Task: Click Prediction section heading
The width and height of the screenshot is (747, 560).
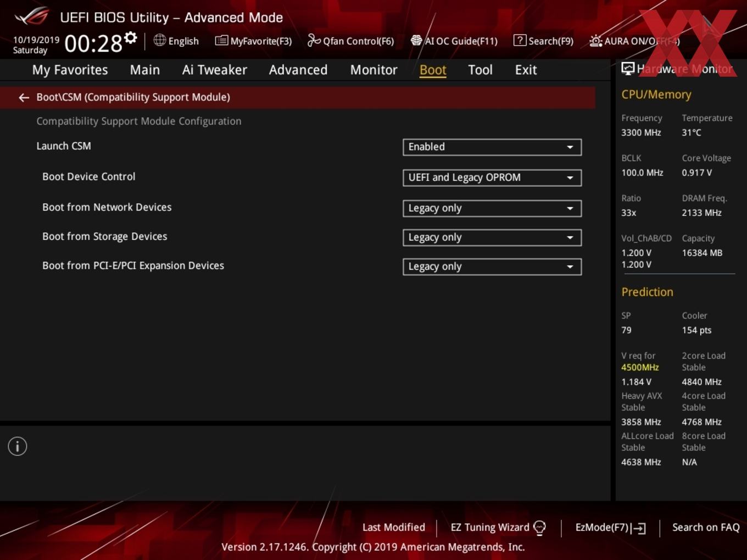Action: point(647,292)
